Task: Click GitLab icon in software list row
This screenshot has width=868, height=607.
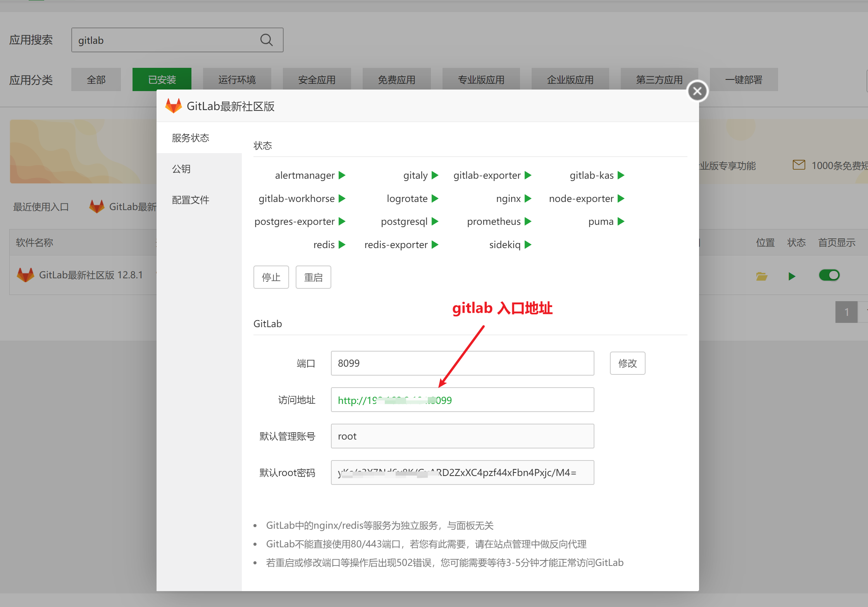Action: pyautogui.click(x=26, y=275)
